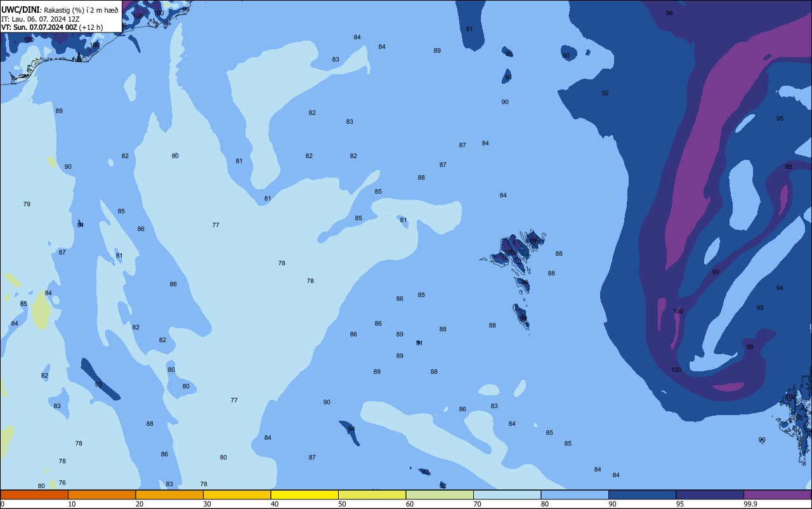Click the legend tick label "10"
This screenshot has height=509, width=812.
[x=72, y=504]
